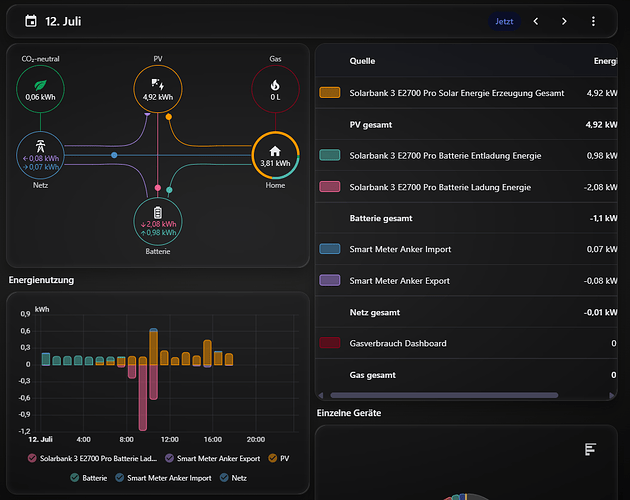This screenshot has height=500, width=630.
Task: Toggle the Einzelne Geräte chart layout icon
Action: (590, 449)
